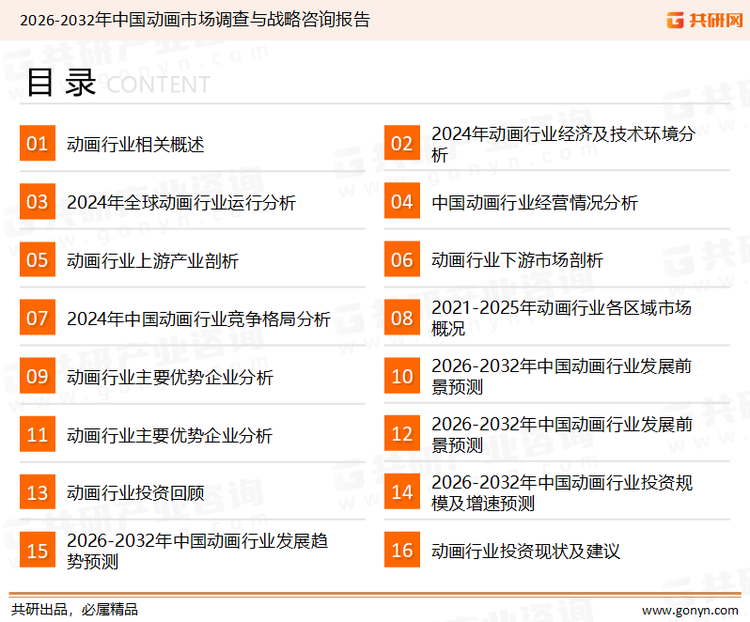This screenshot has height=622, width=750.
Task: Click the orange 14 number box
Action: (x=402, y=492)
